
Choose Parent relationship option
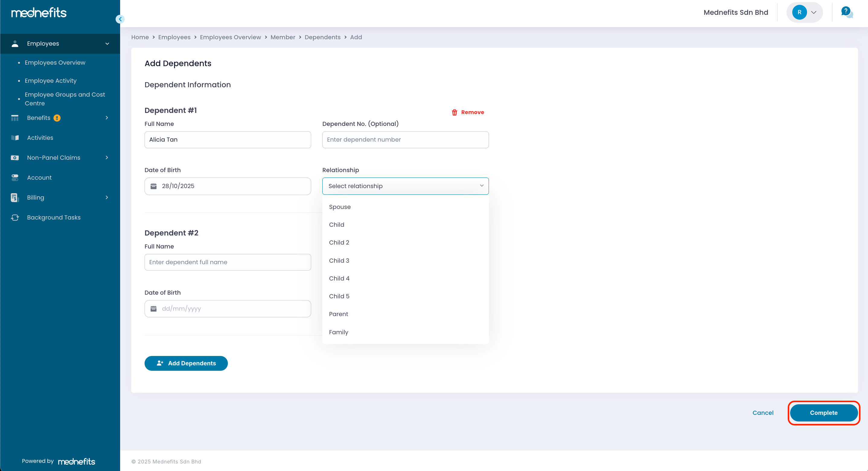pos(338,314)
